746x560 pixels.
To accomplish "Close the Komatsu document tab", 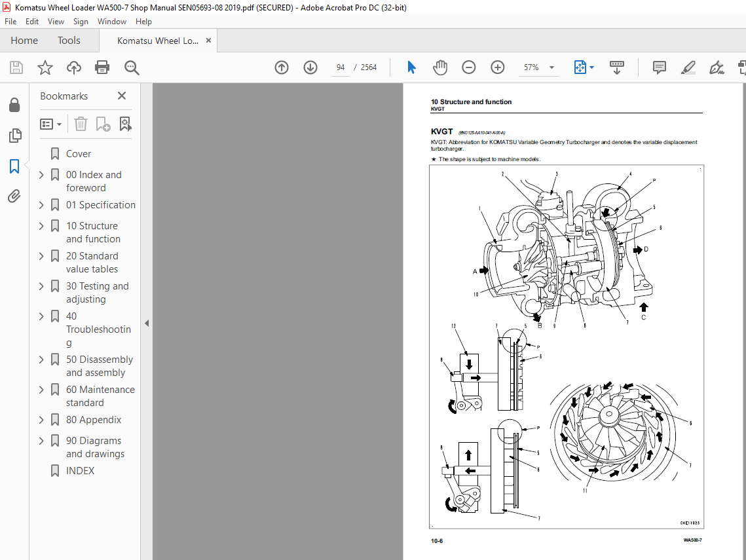I will click(208, 41).
